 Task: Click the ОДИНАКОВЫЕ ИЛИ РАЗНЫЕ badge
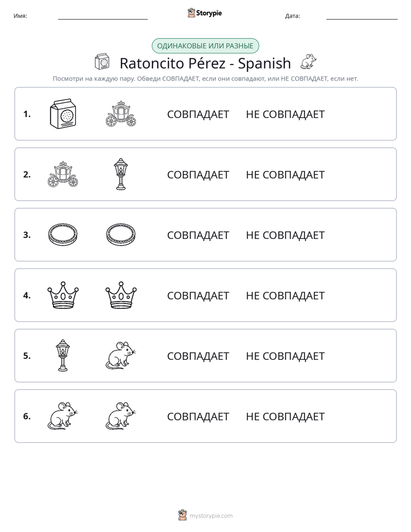point(205,46)
